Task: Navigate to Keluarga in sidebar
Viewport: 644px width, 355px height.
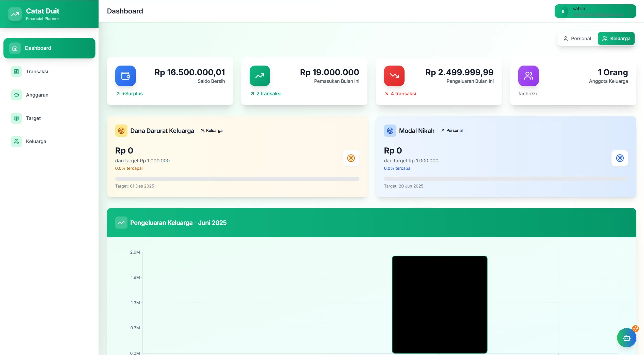Action: coord(36,141)
